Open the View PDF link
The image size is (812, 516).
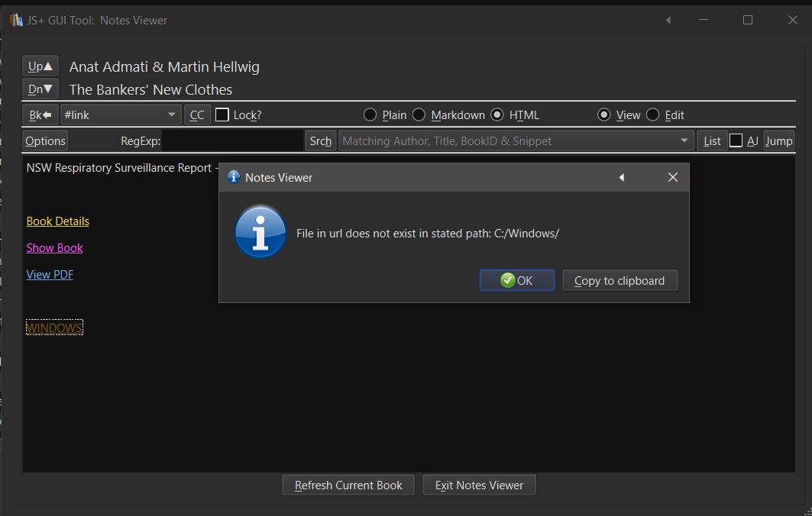point(50,274)
